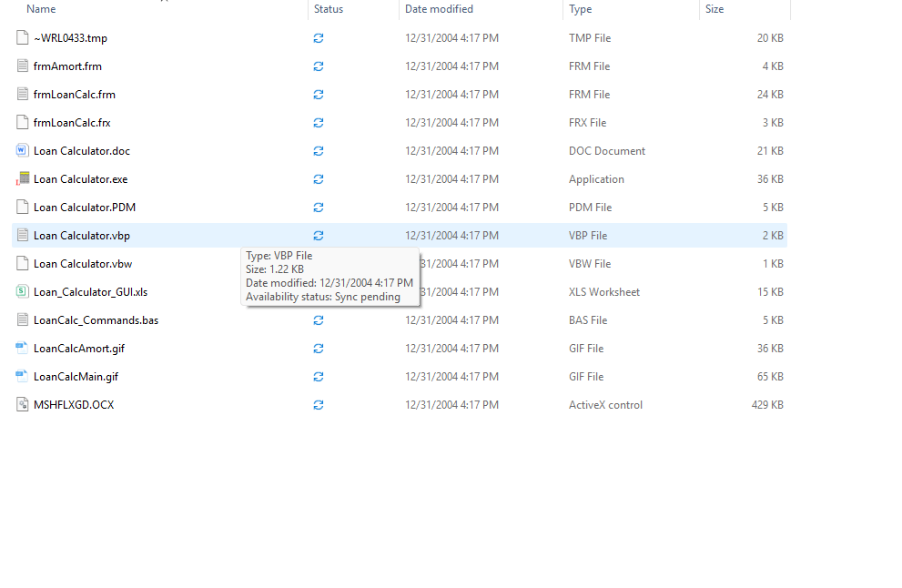Click the Loan Calculator.exe application icon
The image size is (902, 588).
click(24, 179)
